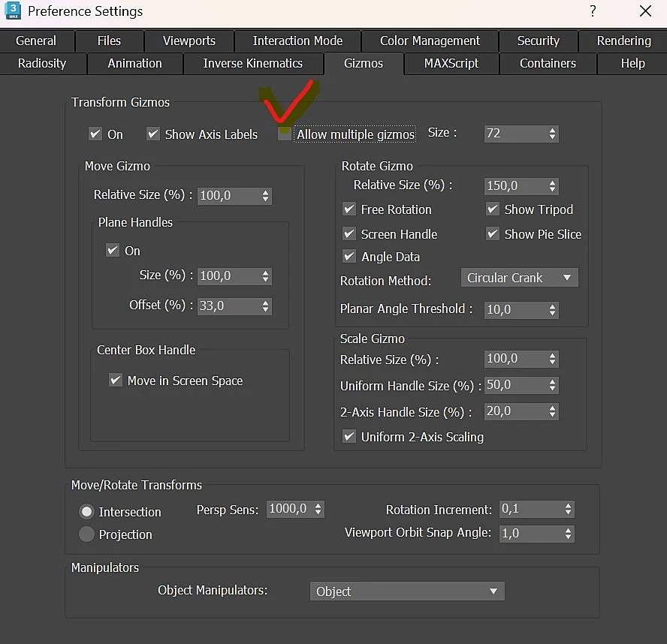Image resolution: width=667 pixels, height=644 pixels.
Task: Toggle Transform Gizmos On checkbox
Action: (x=95, y=134)
